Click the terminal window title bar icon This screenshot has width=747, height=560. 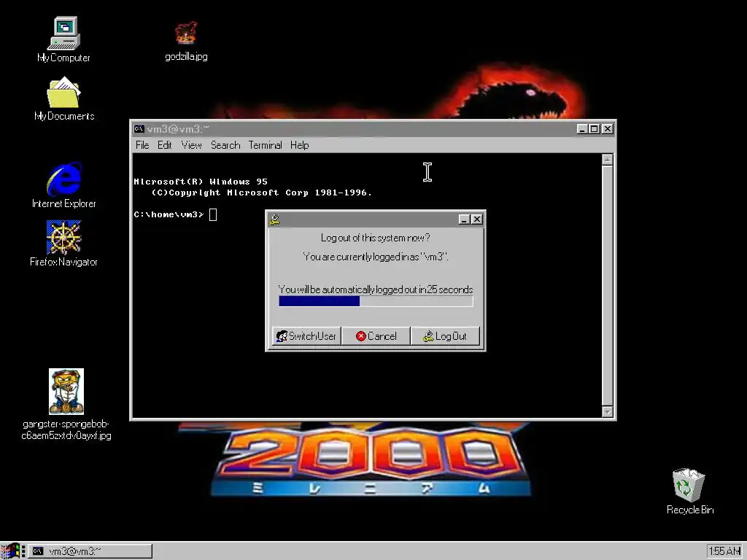click(x=139, y=128)
